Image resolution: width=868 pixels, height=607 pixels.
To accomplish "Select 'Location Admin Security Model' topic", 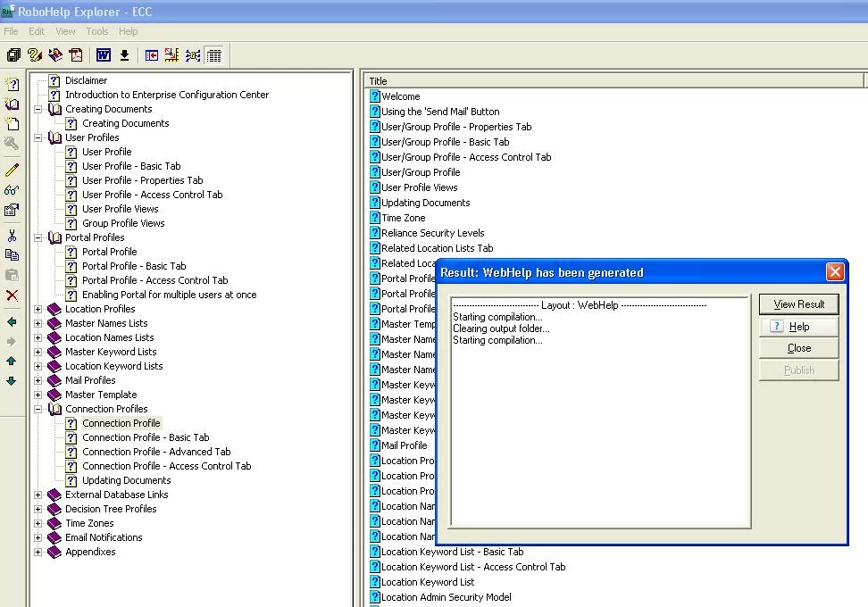I will pos(447,597).
